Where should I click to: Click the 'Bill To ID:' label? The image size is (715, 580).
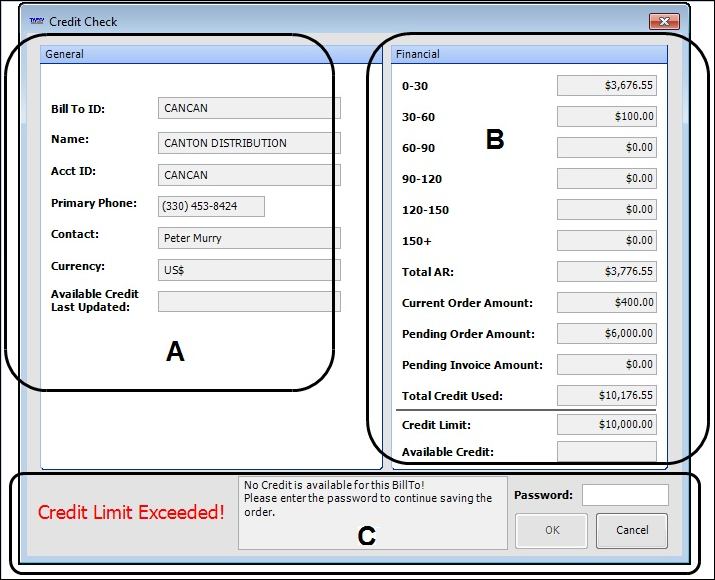tap(78, 109)
